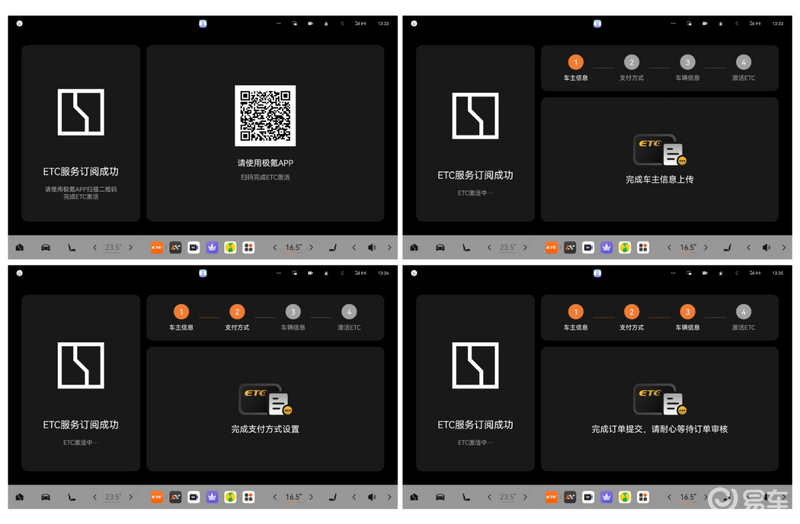
Task: Tap passenger temperature value 16.5° on QR code screen
Action: (293, 247)
